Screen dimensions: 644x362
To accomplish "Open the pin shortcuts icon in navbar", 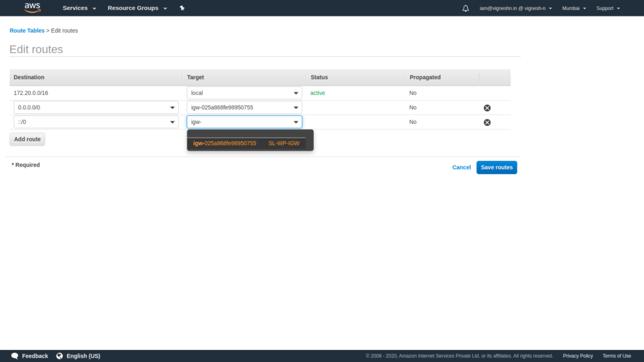I will pos(182,8).
